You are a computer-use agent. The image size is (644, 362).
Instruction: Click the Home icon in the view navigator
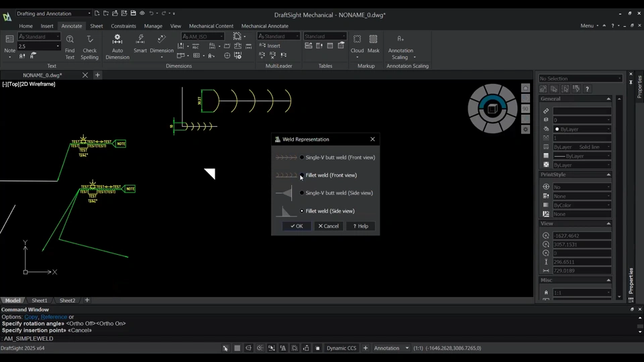click(525, 88)
